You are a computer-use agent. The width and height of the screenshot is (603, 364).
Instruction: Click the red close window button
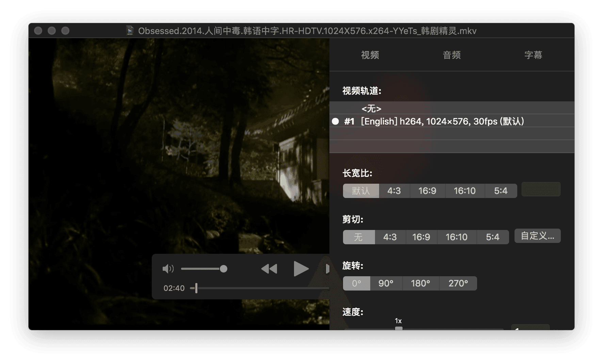[x=38, y=31]
